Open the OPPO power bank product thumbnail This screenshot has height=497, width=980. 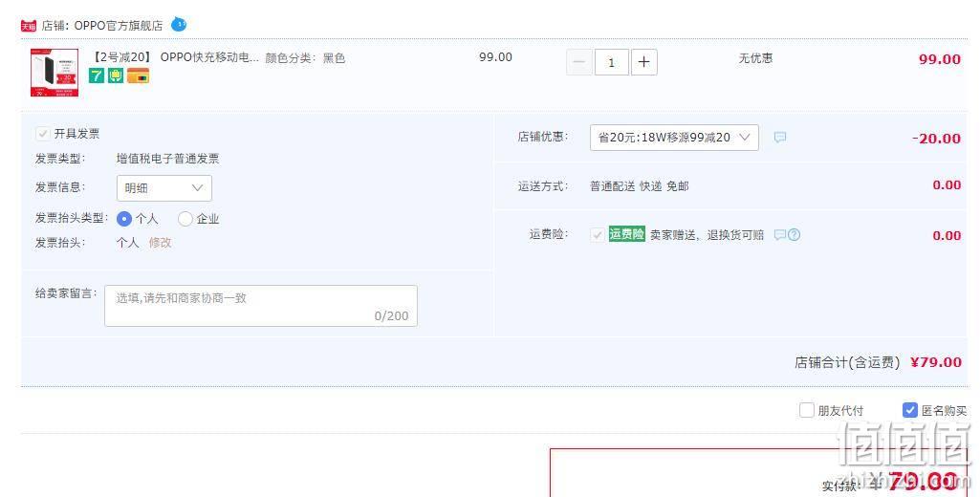coord(54,73)
